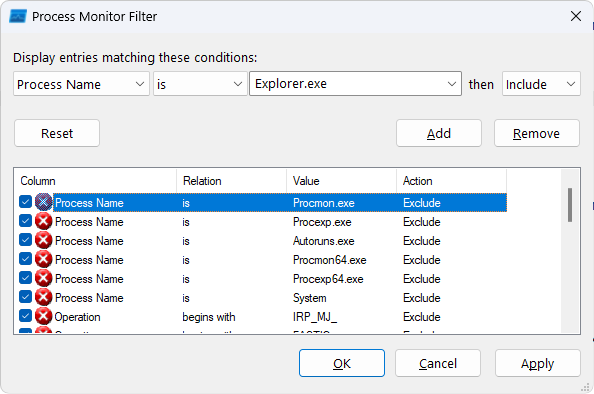Click the red exclude icon on Procmon.exe row
594x394 pixels.
click(44, 202)
